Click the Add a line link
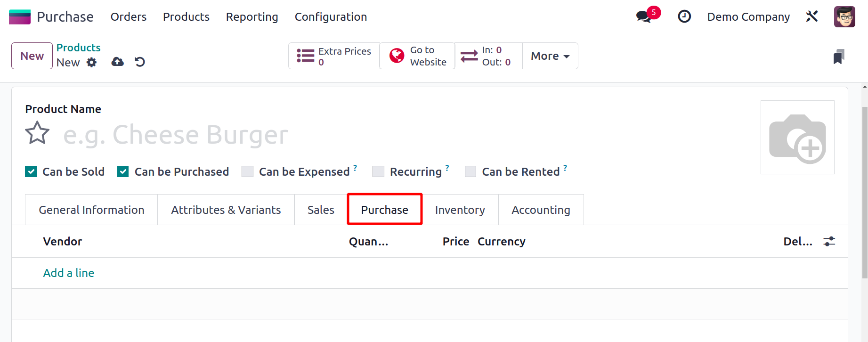The height and width of the screenshot is (342, 868). point(69,273)
